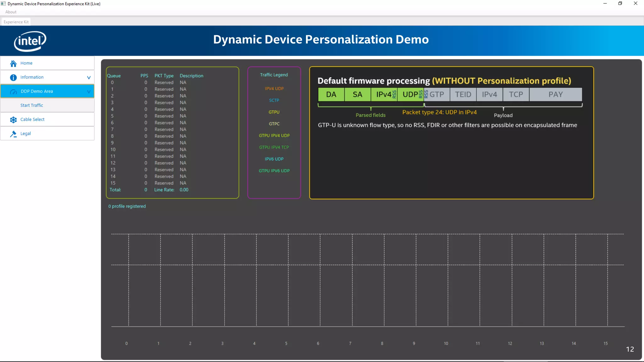Click Start Traffic

pos(47,105)
